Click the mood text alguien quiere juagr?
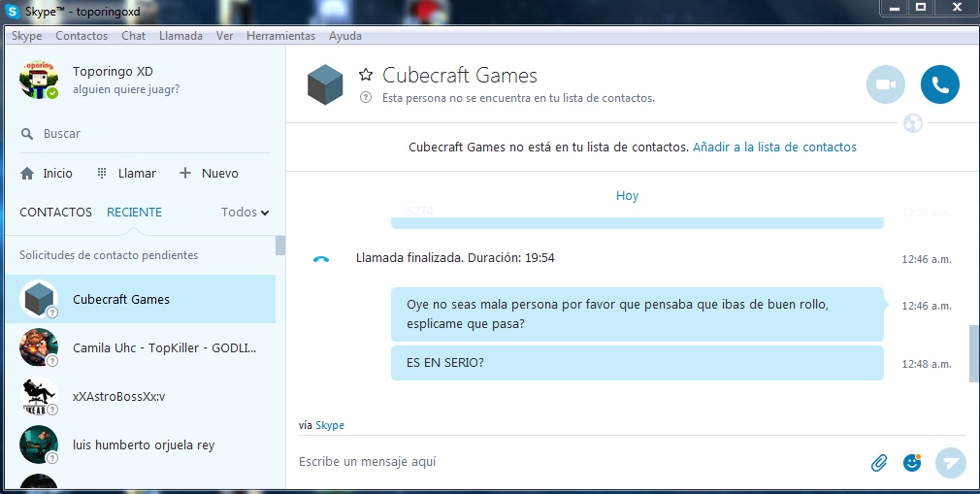Screen dimensions: 980x494 (126, 89)
